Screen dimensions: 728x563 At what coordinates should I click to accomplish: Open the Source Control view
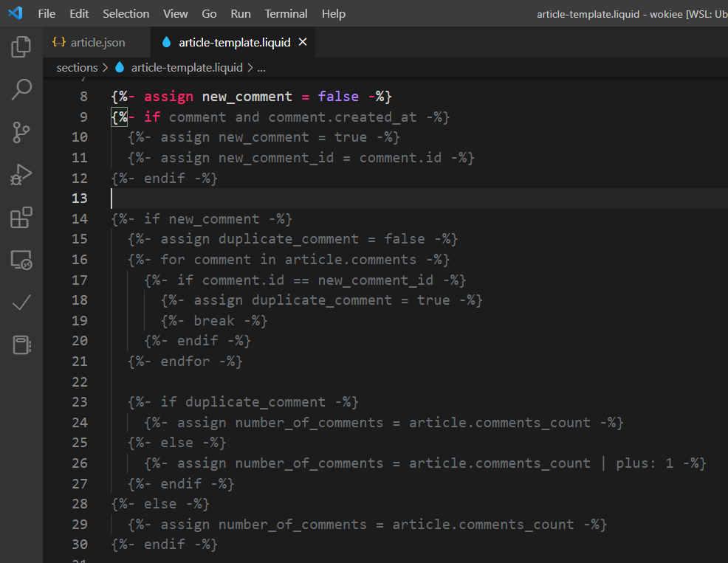coord(21,132)
